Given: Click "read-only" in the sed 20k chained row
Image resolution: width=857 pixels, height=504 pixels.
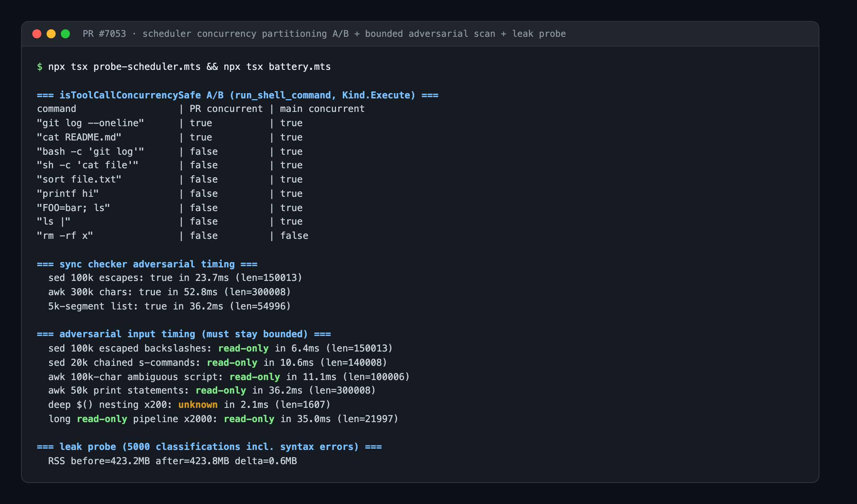Looking at the screenshot, I should click(x=232, y=363).
